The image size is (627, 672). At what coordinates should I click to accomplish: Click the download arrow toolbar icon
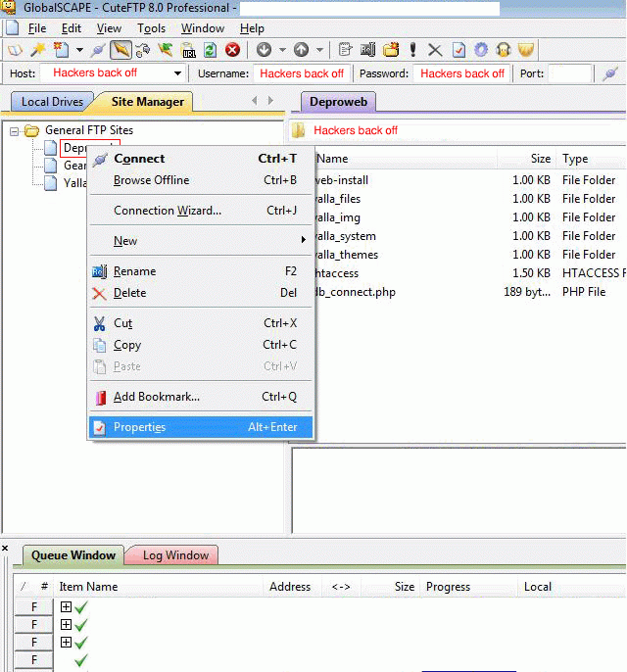coord(264,50)
